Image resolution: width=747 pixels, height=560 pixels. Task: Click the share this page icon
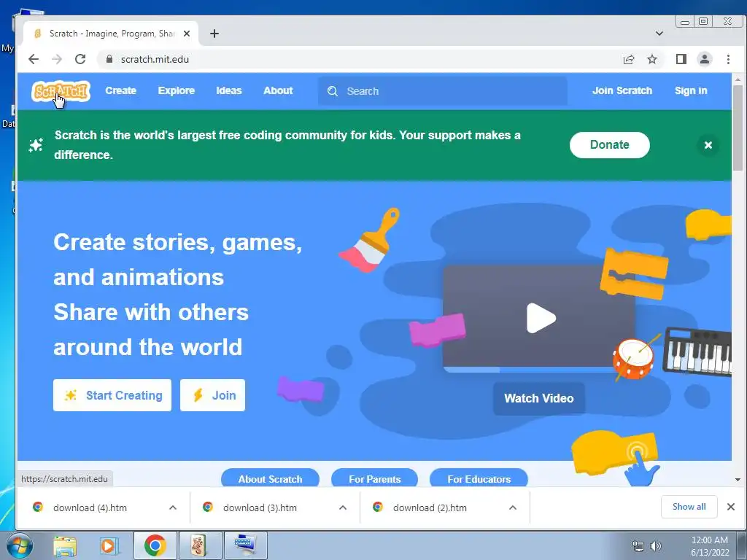628,59
